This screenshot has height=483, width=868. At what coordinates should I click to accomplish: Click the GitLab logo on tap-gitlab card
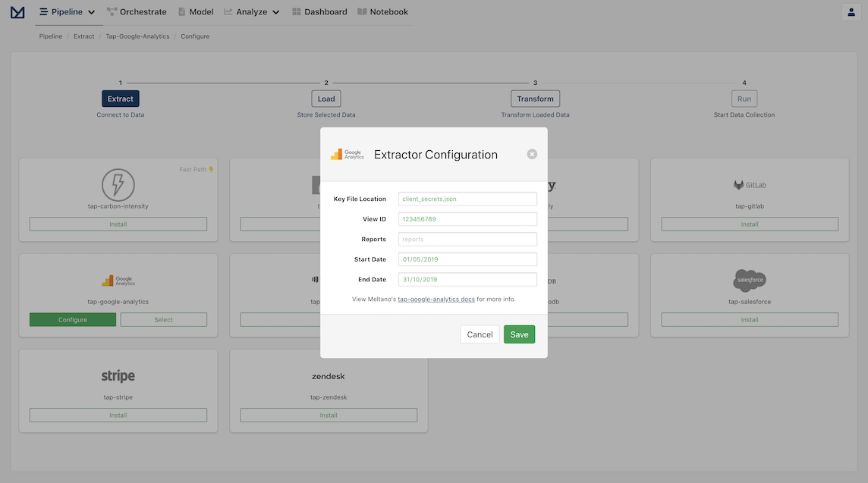coord(750,185)
